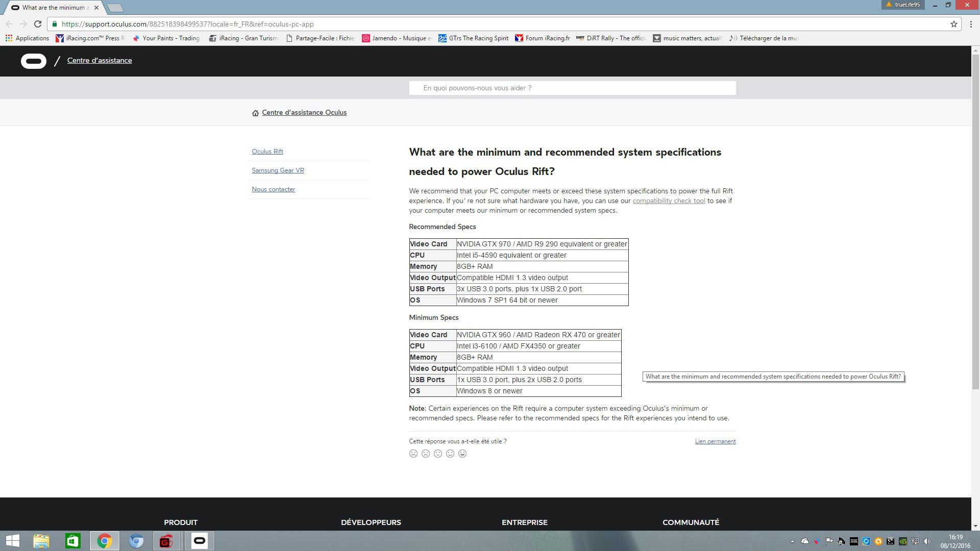
Task: Click the home icon beside Centre d'assistance Oculus
Action: point(255,113)
